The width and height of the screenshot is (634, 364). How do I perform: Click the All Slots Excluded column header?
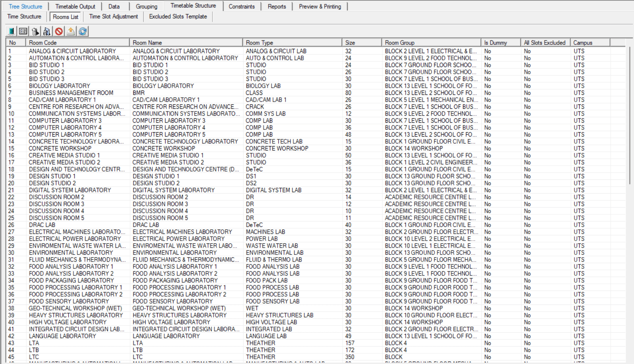[545, 42]
